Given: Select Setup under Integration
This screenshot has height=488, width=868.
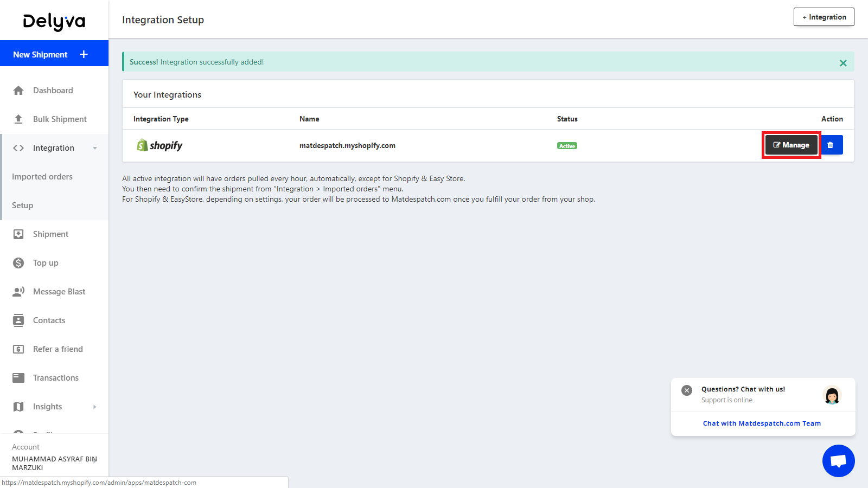Looking at the screenshot, I should tap(23, 206).
